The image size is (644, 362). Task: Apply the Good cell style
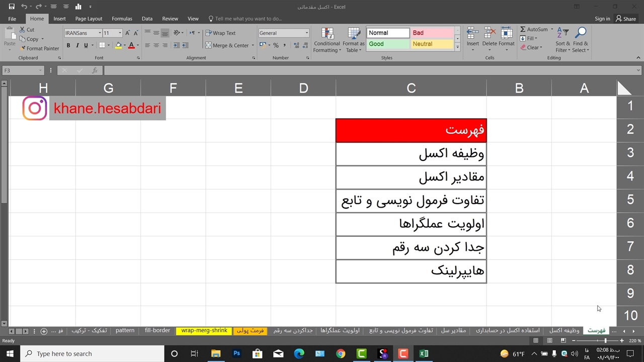pyautogui.click(x=387, y=44)
